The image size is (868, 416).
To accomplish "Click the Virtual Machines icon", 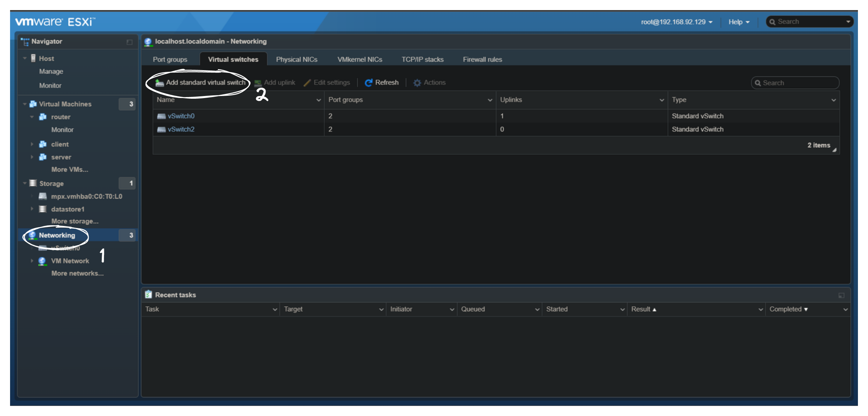I will click(x=33, y=104).
